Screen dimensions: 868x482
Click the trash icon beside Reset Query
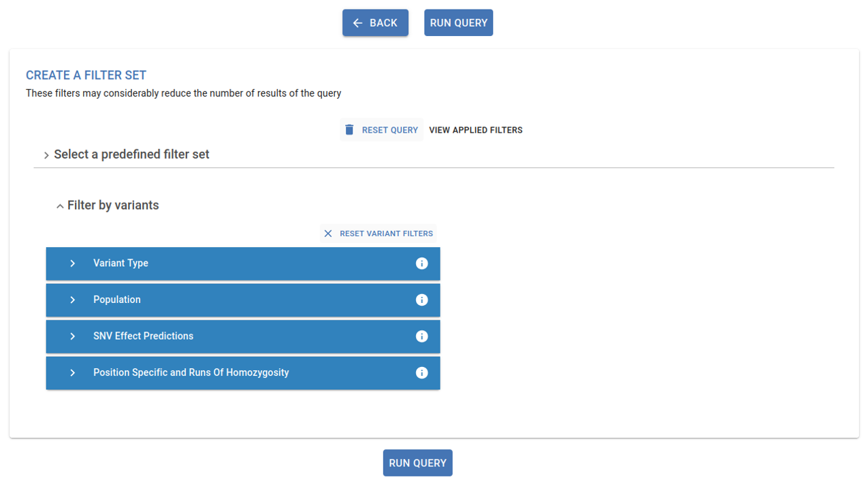coord(349,129)
